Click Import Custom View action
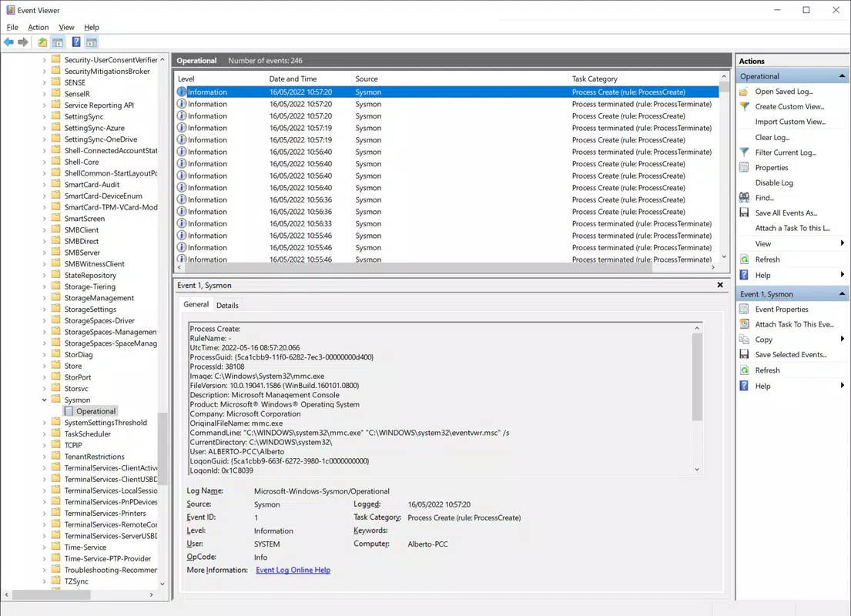 point(790,122)
